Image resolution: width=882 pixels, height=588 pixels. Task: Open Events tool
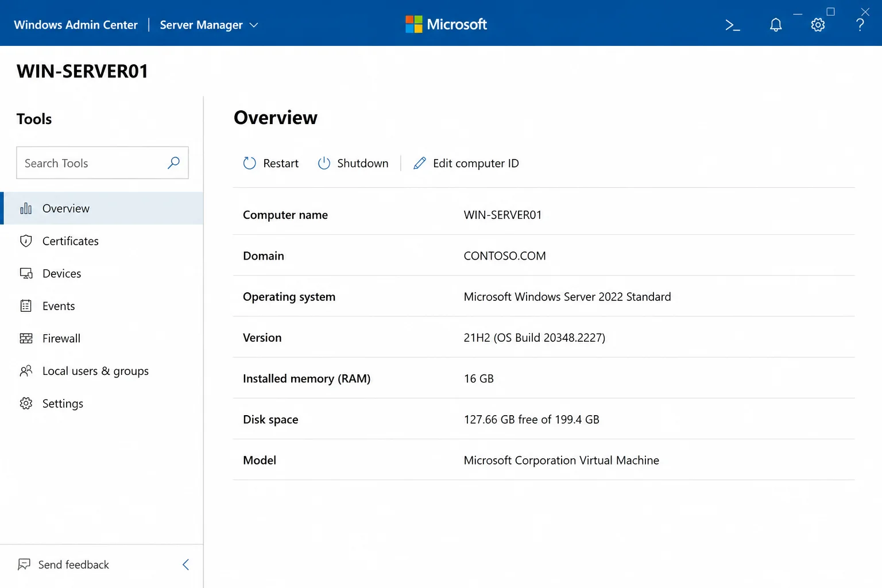[102, 306]
